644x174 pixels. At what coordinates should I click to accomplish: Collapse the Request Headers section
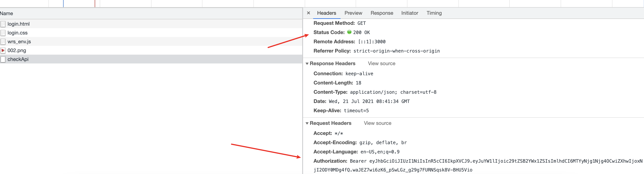[x=307, y=123]
